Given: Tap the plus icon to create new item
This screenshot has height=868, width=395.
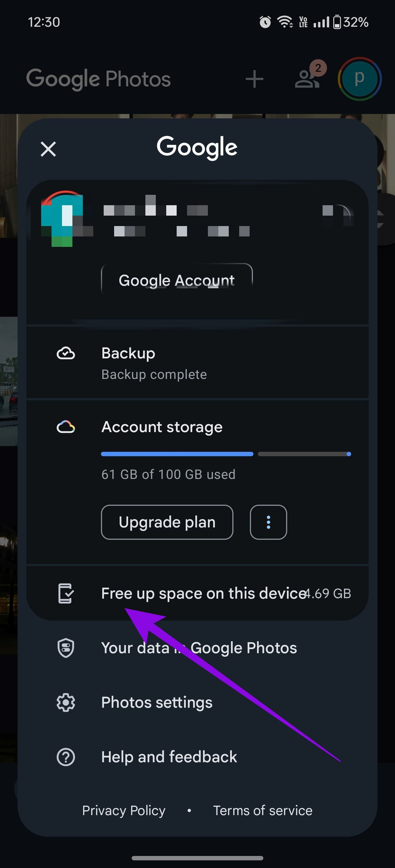Looking at the screenshot, I should [x=255, y=79].
